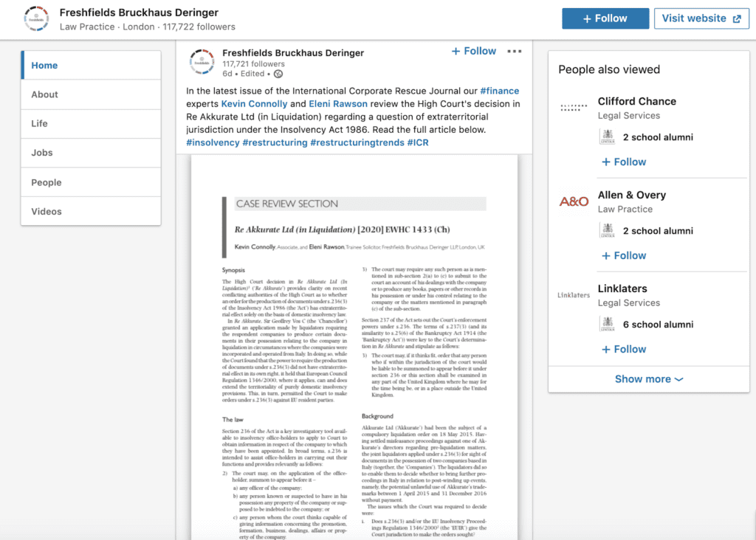Click "6 school alumni" under Linklaters
The height and width of the screenshot is (540, 756).
(x=658, y=324)
